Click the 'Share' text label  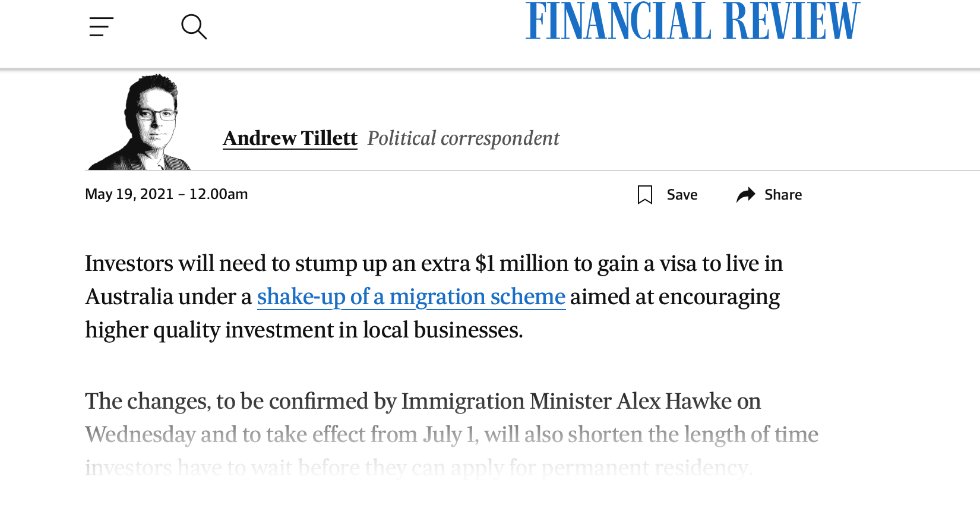pos(783,195)
